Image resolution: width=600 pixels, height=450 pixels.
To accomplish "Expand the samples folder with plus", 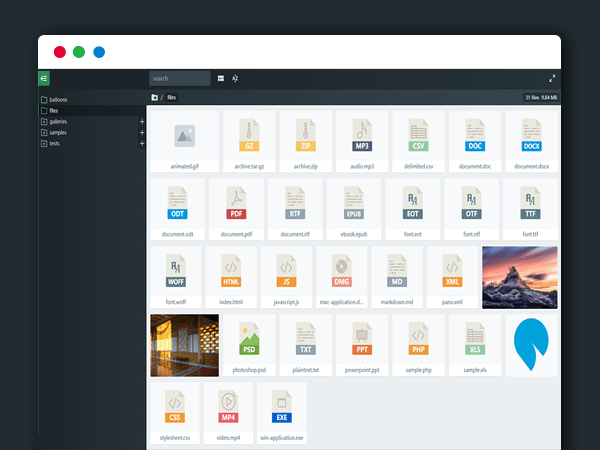I will (x=142, y=133).
